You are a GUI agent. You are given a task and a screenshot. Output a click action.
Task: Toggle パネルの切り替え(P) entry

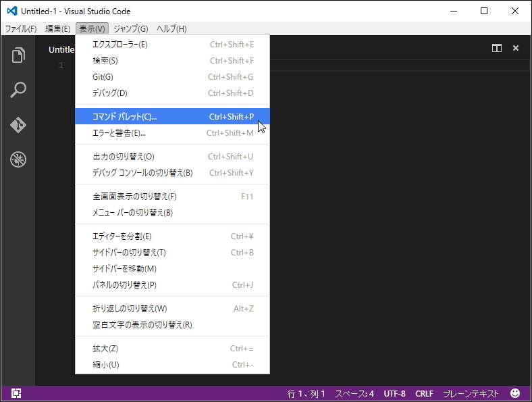tap(172, 285)
